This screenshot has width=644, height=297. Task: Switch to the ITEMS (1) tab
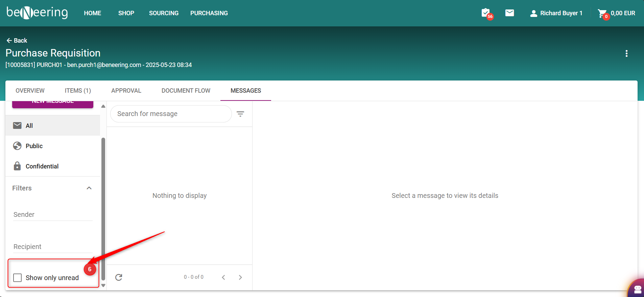(78, 91)
